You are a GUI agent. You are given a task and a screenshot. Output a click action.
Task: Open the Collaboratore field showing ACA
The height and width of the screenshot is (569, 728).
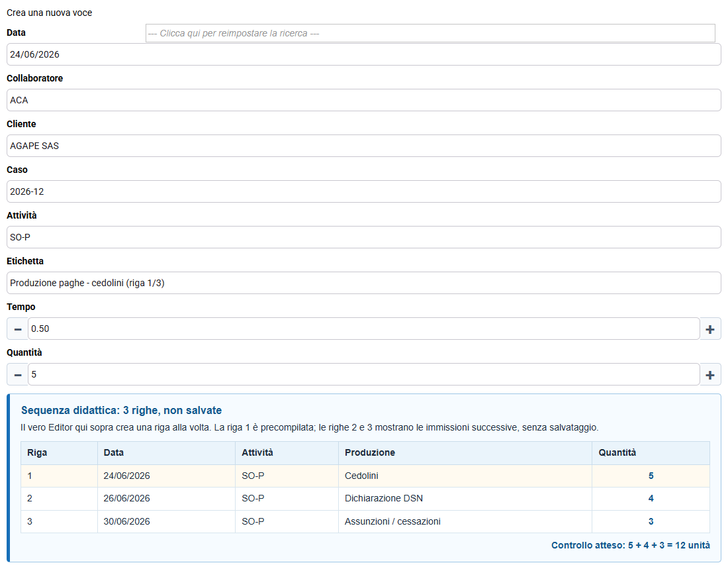(363, 100)
